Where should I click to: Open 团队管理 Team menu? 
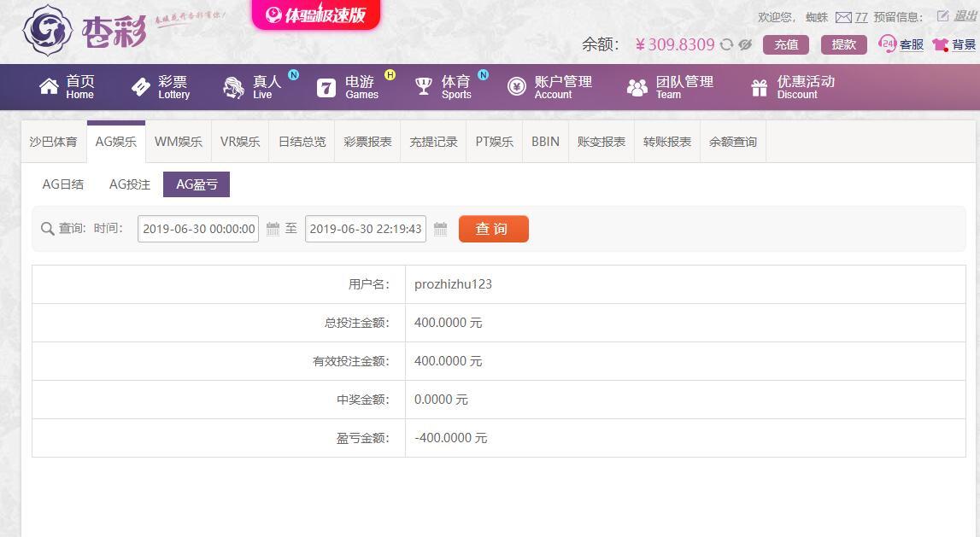(684, 87)
